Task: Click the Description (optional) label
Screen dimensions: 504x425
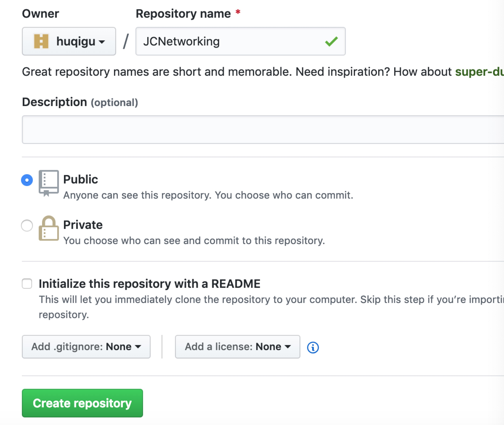Action: 80,102
